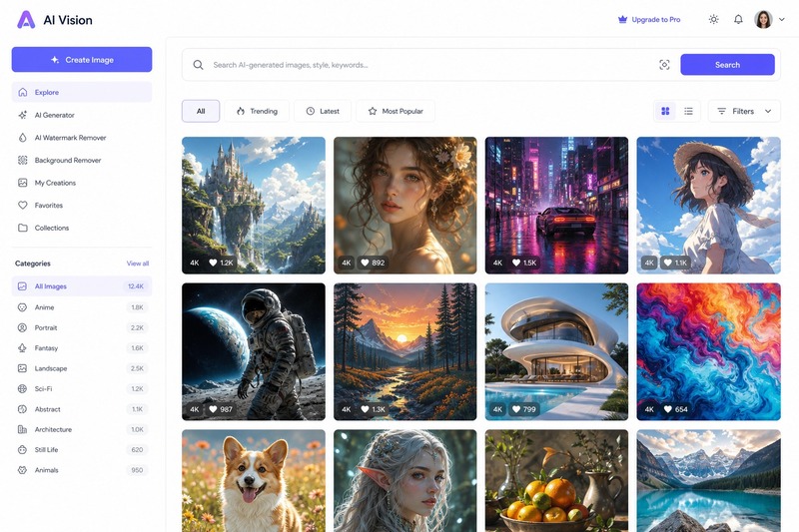Expand the Filters dropdown

point(744,111)
